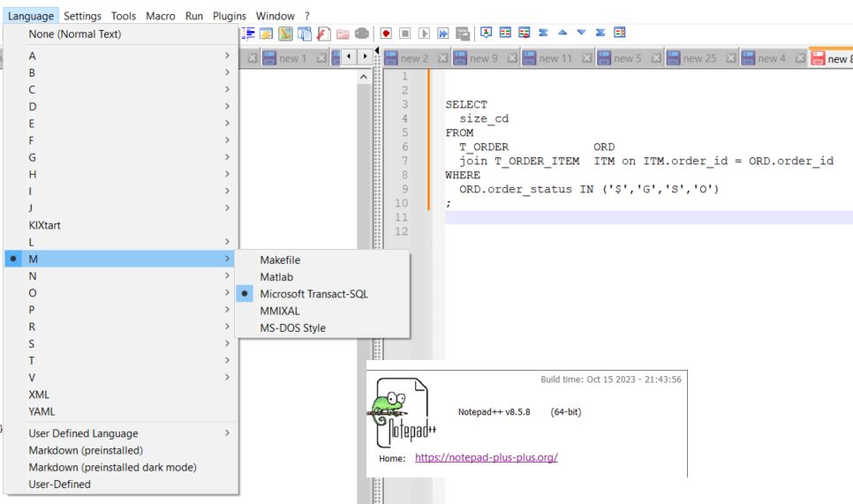The height and width of the screenshot is (504, 853).
Task: Select YAML language
Action: tap(121, 411)
